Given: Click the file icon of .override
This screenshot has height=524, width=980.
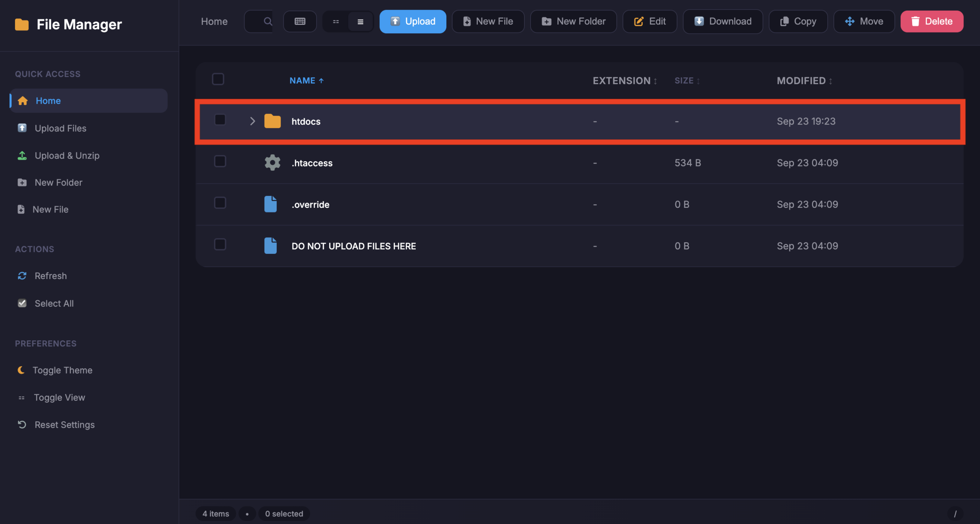Looking at the screenshot, I should coord(271,204).
